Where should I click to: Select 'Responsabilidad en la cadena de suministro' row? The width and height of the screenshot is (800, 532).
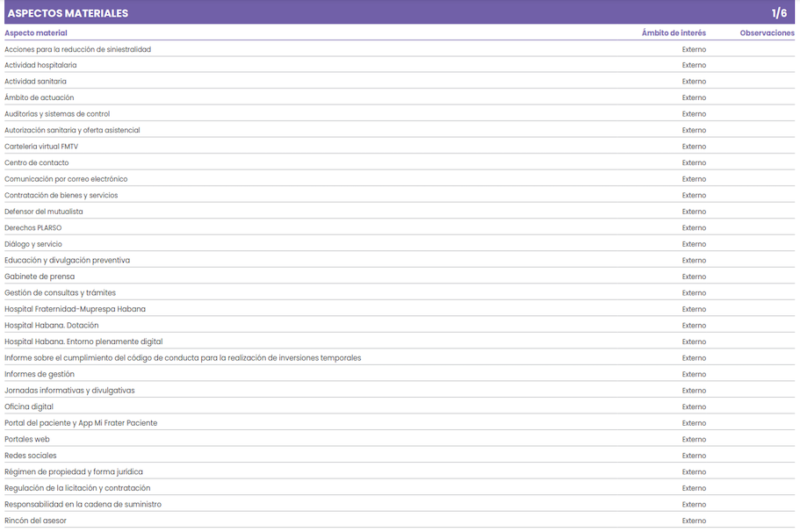click(400, 505)
